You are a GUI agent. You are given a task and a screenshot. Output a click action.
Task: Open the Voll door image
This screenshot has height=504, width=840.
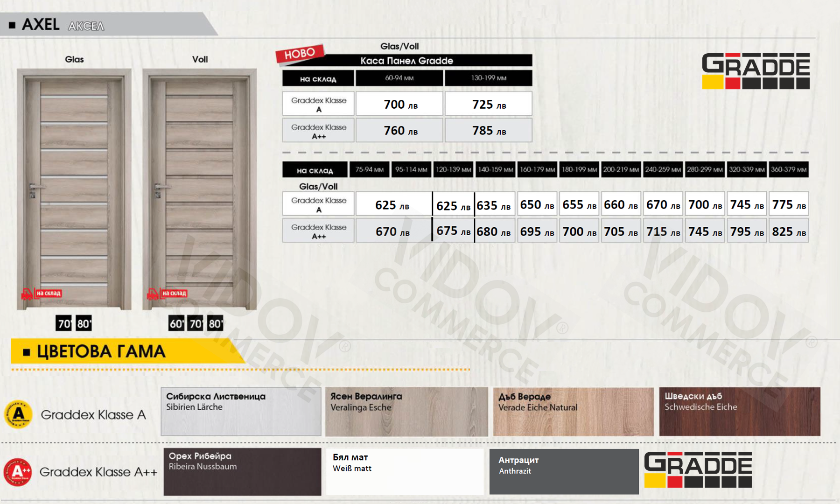tap(200, 189)
